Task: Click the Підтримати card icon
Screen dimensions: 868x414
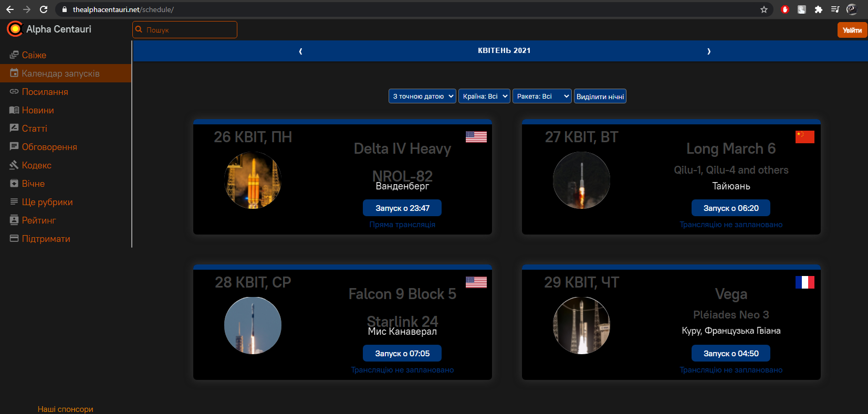Action: [14, 239]
